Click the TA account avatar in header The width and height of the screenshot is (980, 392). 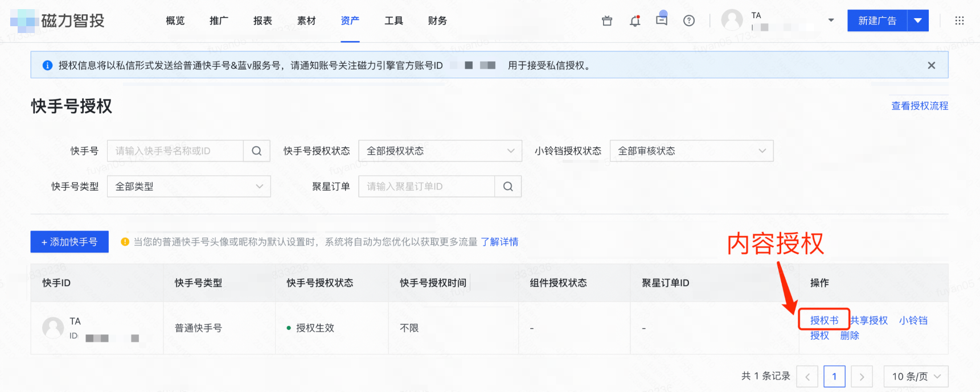[732, 20]
